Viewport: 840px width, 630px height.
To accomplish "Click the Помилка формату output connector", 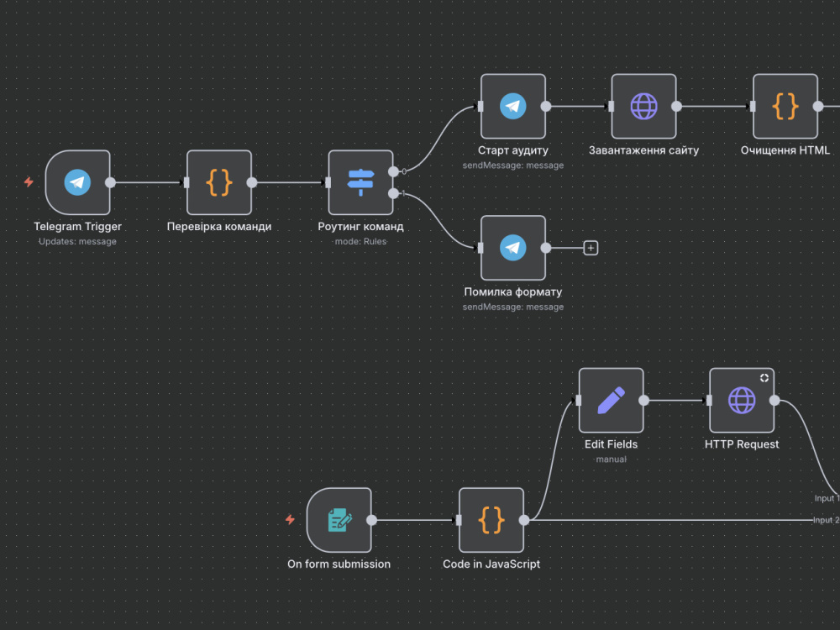I will (546, 248).
